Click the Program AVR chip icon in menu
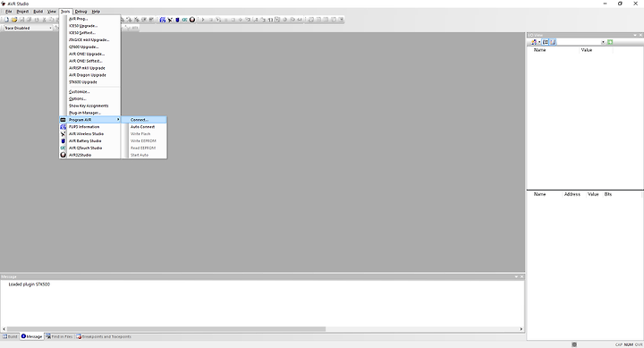644x348 pixels. [63, 120]
